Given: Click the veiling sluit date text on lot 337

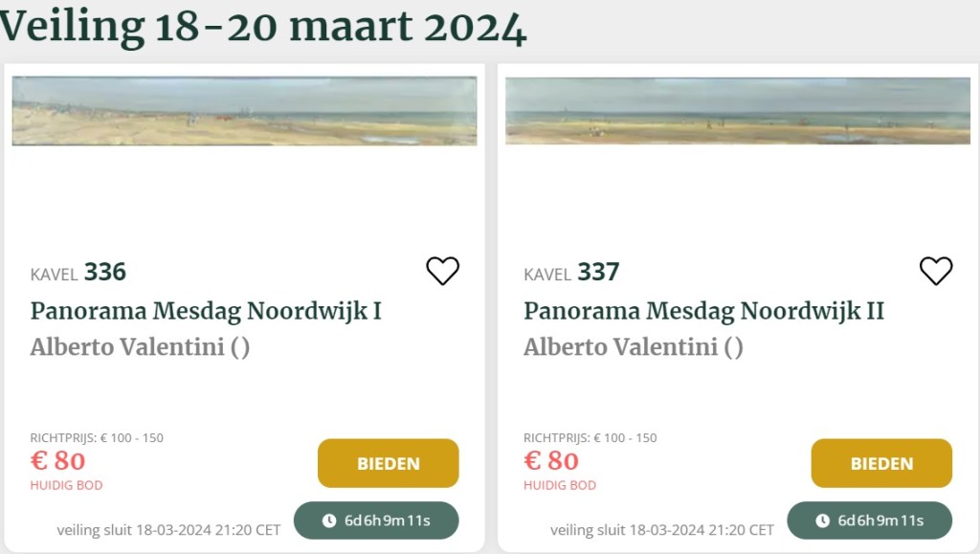Looking at the screenshot, I should click(661, 529).
